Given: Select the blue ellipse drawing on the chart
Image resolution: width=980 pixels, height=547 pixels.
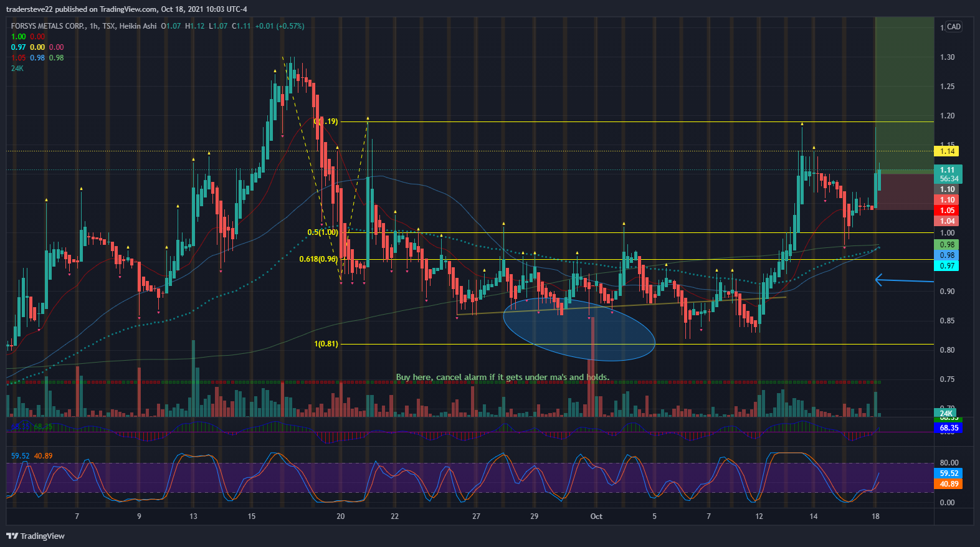Looking at the screenshot, I should tap(579, 330).
